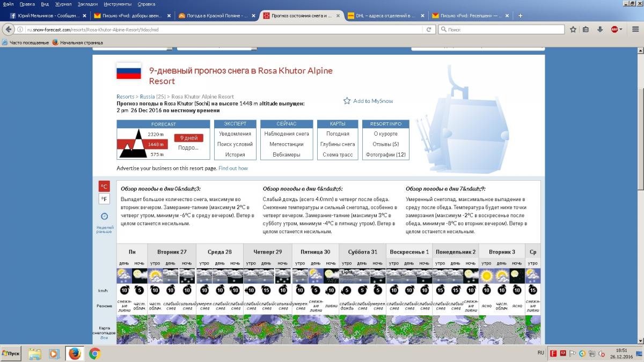Open the Файл menu
Image resolution: width=644 pixels, height=362 pixels.
8,4
